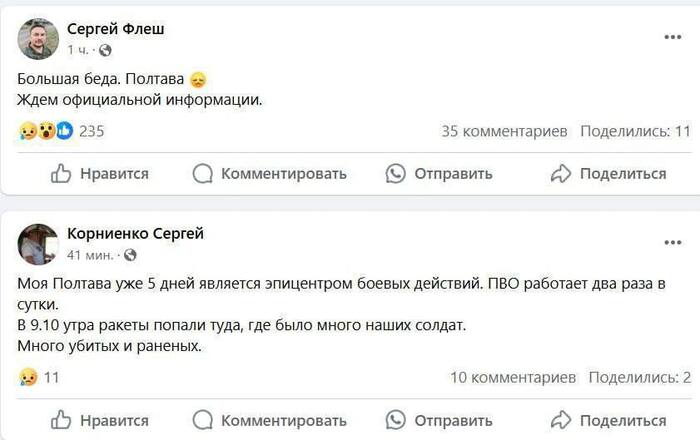Open Корниенко Сергей profile picture
700x440 pixels.
[39, 243]
